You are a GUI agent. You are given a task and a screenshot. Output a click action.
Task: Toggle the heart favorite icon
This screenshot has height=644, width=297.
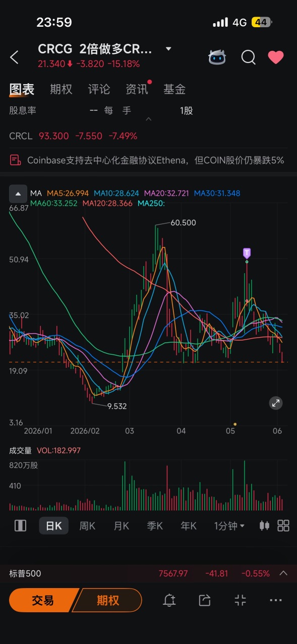click(x=276, y=57)
